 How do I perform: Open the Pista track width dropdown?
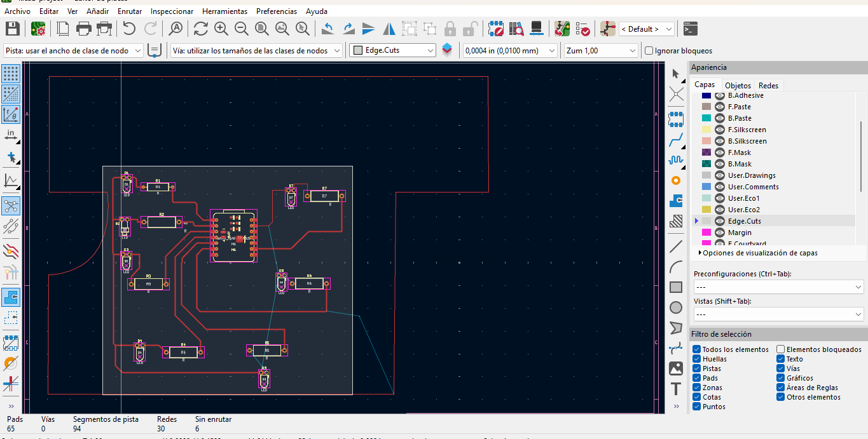tap(73, 51)
